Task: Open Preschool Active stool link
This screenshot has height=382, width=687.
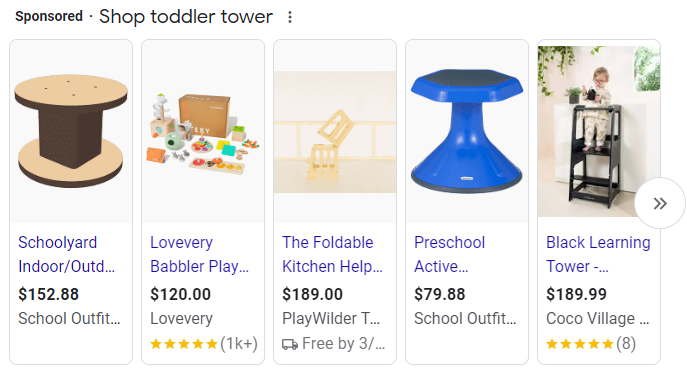Action: (x=450, y=254)
